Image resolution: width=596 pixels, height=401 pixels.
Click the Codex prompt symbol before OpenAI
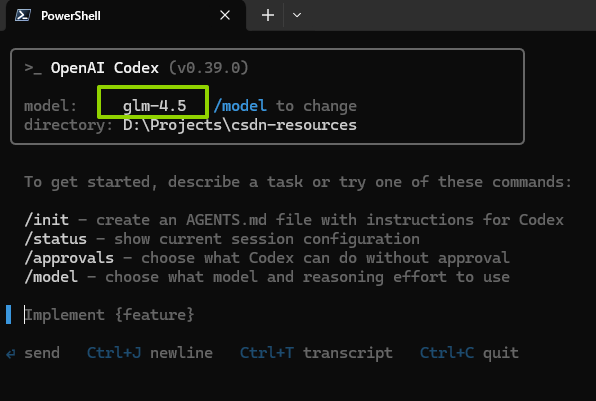point(33,68)
